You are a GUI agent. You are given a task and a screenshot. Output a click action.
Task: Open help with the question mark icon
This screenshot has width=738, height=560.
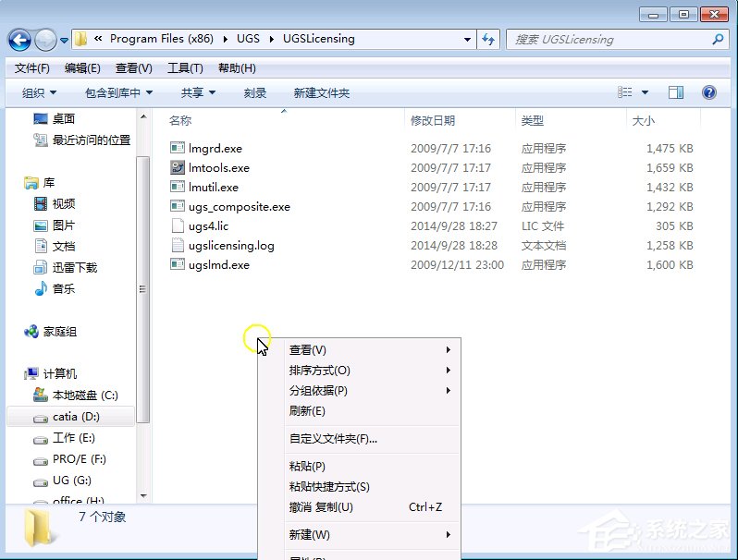pyautogui.click(x=708, y=92)
